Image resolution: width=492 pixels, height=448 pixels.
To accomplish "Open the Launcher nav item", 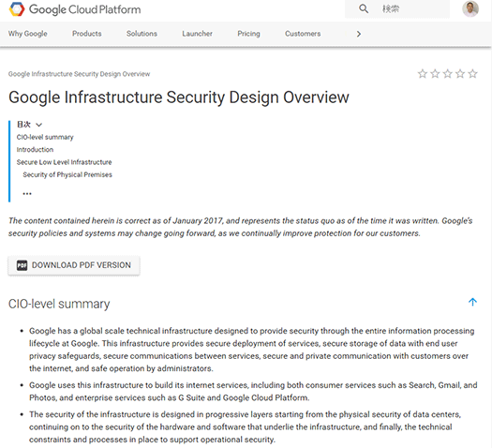I will click(198, 34).
